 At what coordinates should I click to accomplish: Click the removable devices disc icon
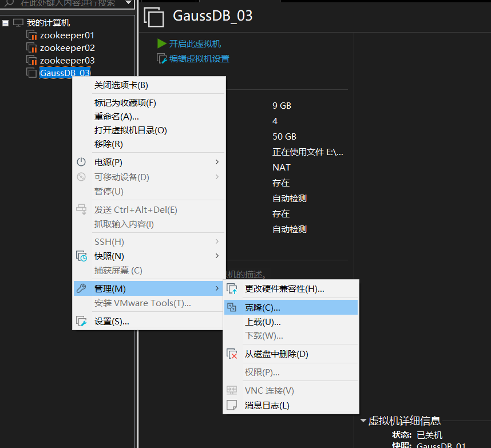[81, 177]
